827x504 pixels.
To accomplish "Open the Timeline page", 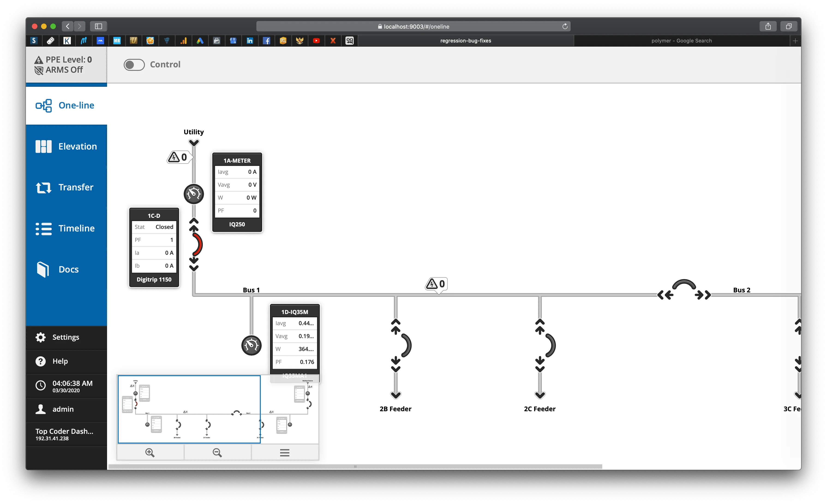I will [66, 228].
